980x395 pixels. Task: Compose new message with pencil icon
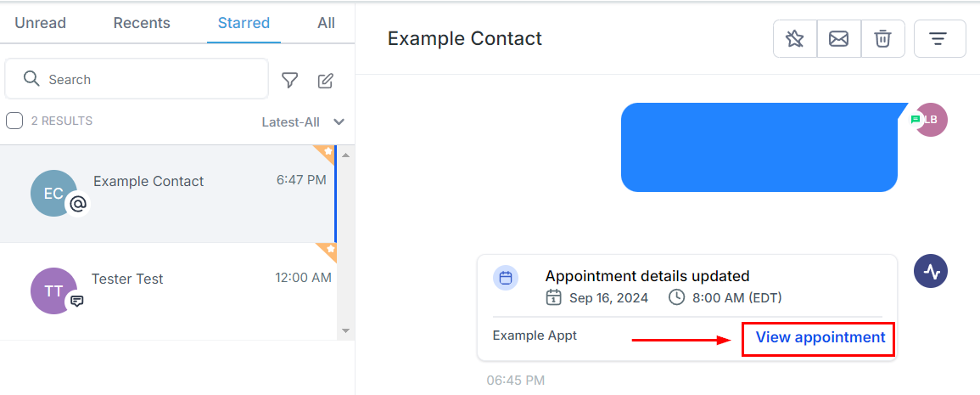click(326, 81)
